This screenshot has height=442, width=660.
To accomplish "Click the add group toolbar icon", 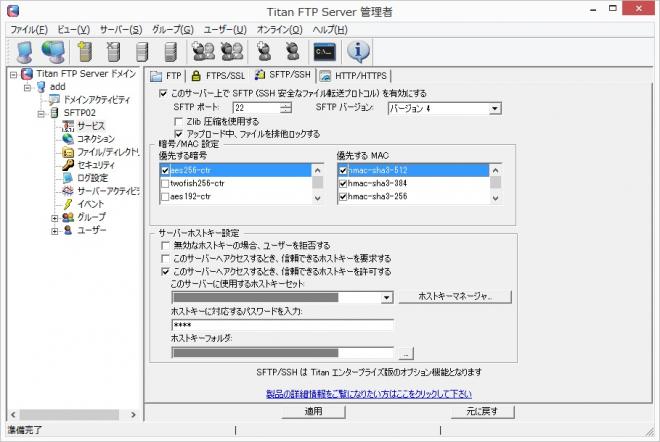I will 203,51.
